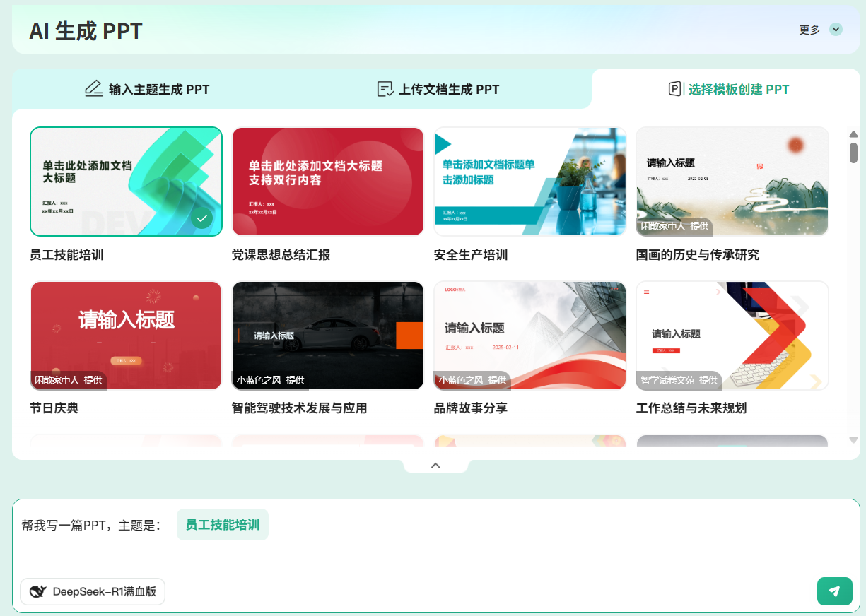Image resolution: width=866 pixels, height=616 pixels.
Task: Select the 国画的历史与传承研究 template thumbnail
Action: [732, 182]
